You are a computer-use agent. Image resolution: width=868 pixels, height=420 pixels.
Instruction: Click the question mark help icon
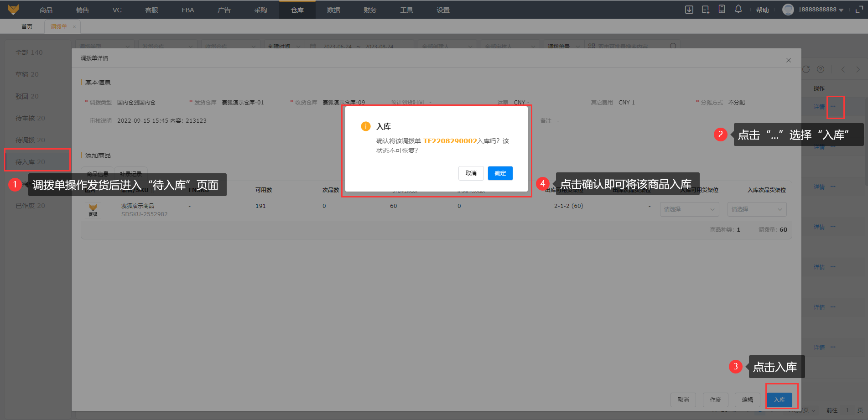tap(821, 69)
